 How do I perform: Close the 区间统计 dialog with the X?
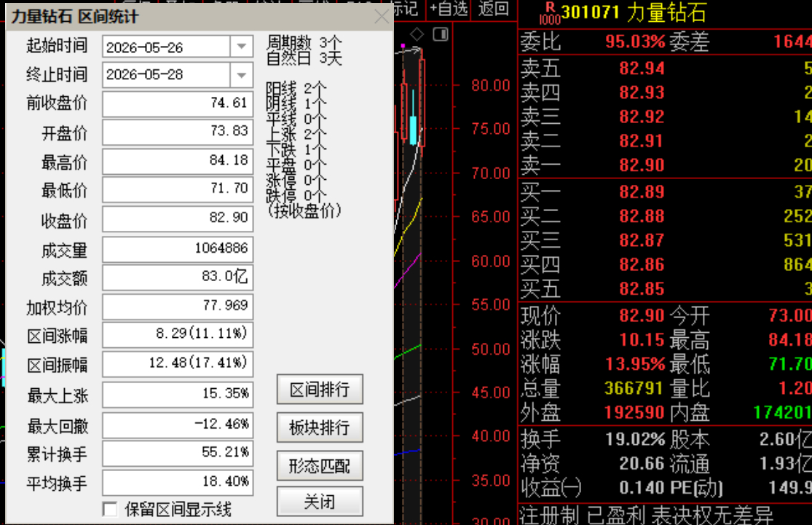click(x=382, y=17)
